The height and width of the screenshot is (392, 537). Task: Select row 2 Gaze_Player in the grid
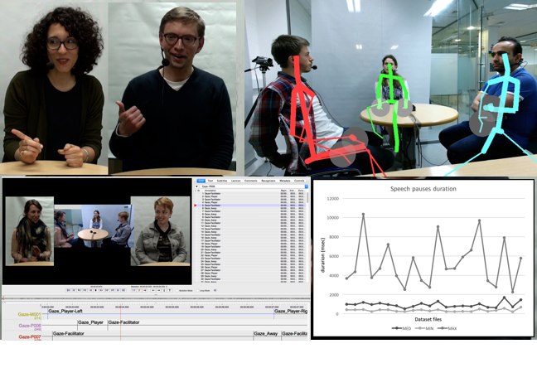click(250, 196)
